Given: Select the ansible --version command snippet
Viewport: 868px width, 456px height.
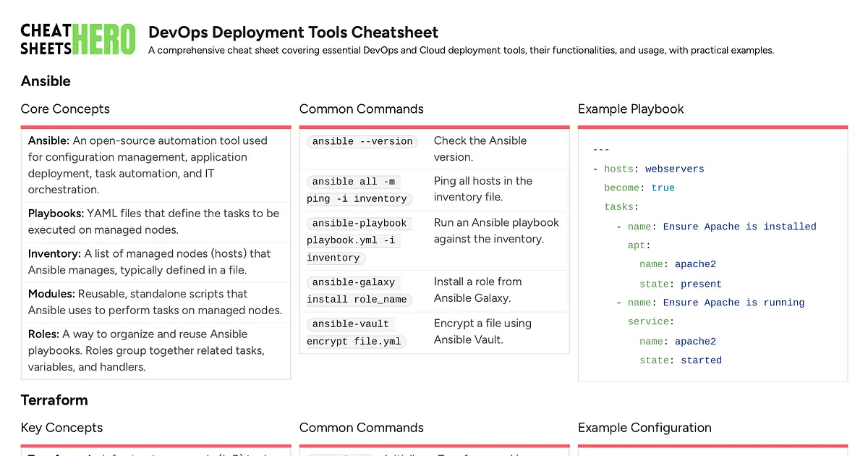Looking at the screenshot, I should [362, 141].
